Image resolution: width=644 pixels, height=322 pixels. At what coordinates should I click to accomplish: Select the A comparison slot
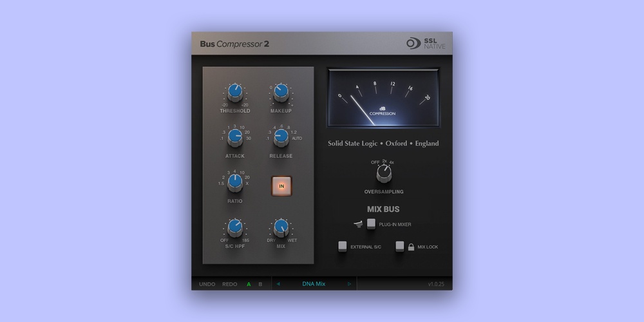point(249,284)
